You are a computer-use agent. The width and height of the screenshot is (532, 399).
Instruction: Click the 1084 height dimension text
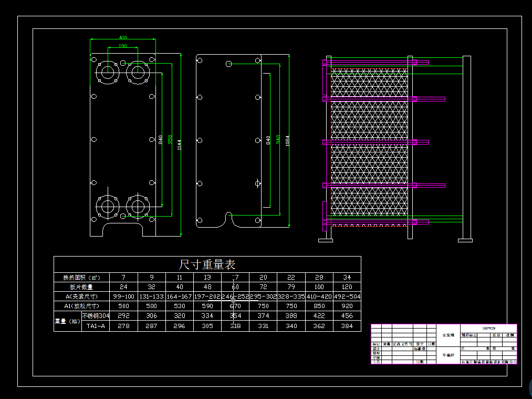(x=287, y=141)
